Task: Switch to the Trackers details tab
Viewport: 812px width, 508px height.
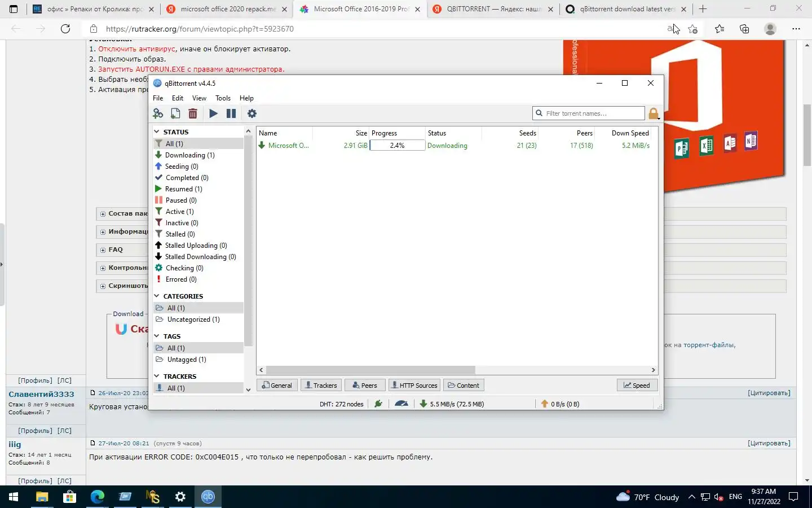Action: 321,386
